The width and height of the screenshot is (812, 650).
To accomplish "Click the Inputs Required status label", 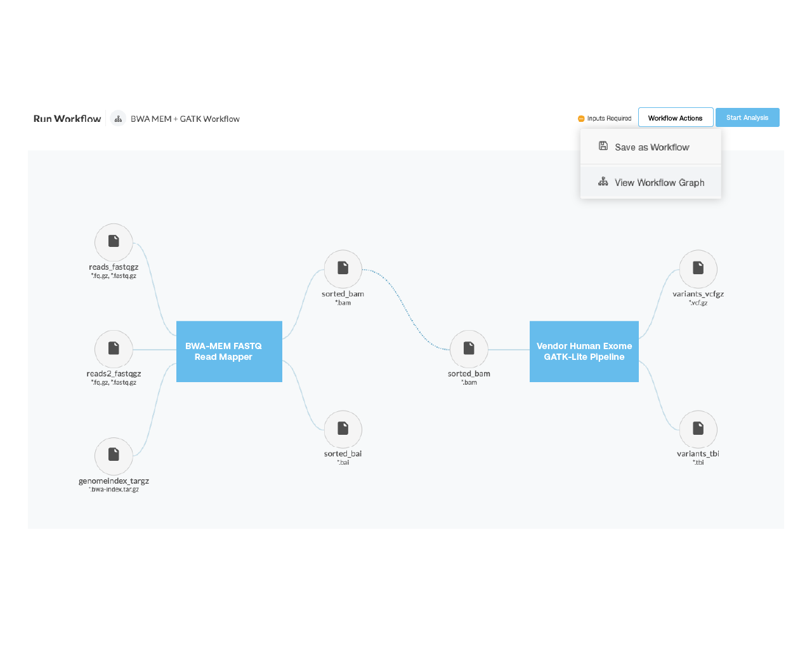I will (x=609, y=119).
